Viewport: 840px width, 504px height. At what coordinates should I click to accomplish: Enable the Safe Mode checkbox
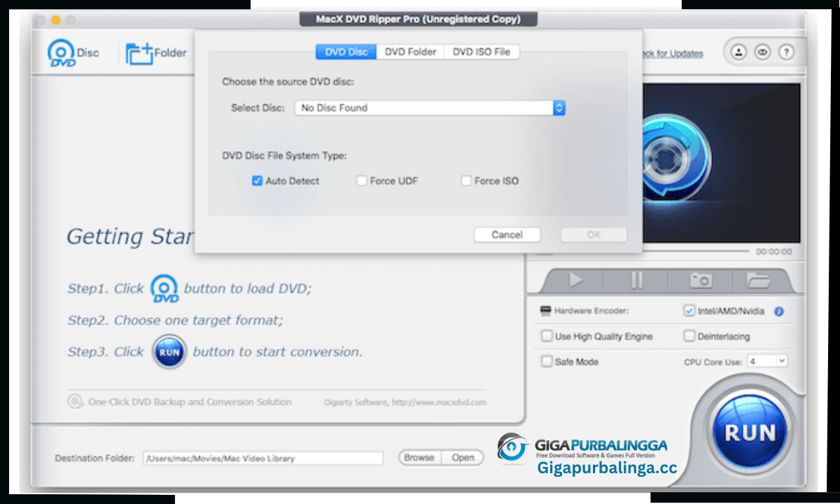547,361
